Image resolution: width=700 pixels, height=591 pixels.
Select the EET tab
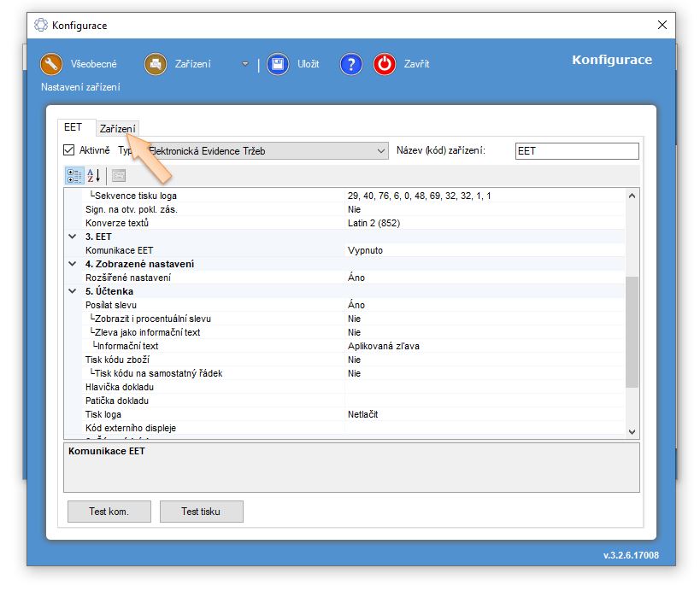pos(73,127)
